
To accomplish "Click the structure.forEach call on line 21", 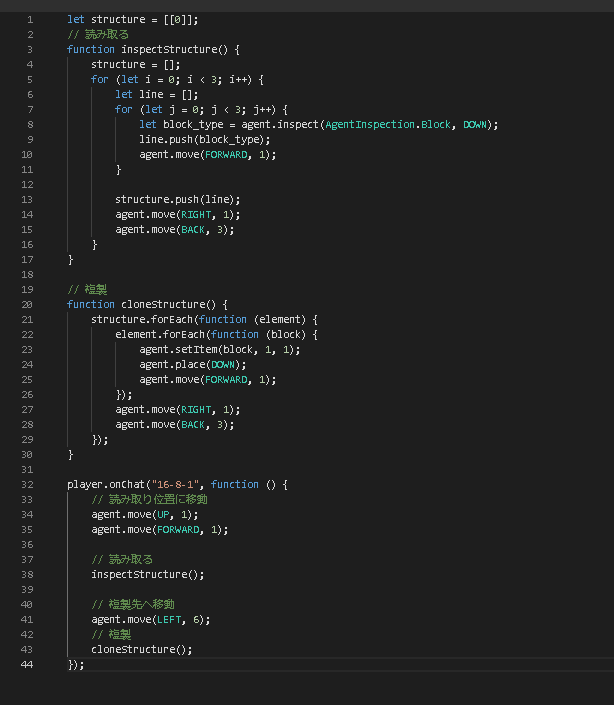I will 147,320.
